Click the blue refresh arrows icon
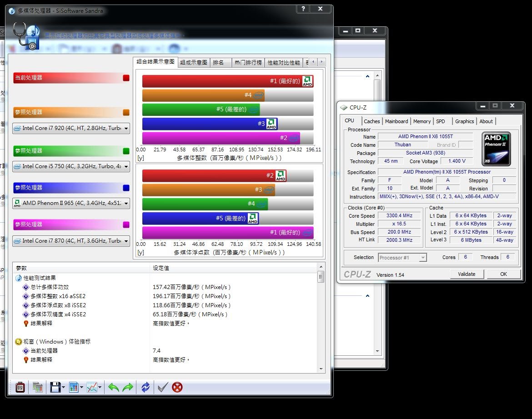The width and height of the screenshot is (532, 419). [146, 387]
